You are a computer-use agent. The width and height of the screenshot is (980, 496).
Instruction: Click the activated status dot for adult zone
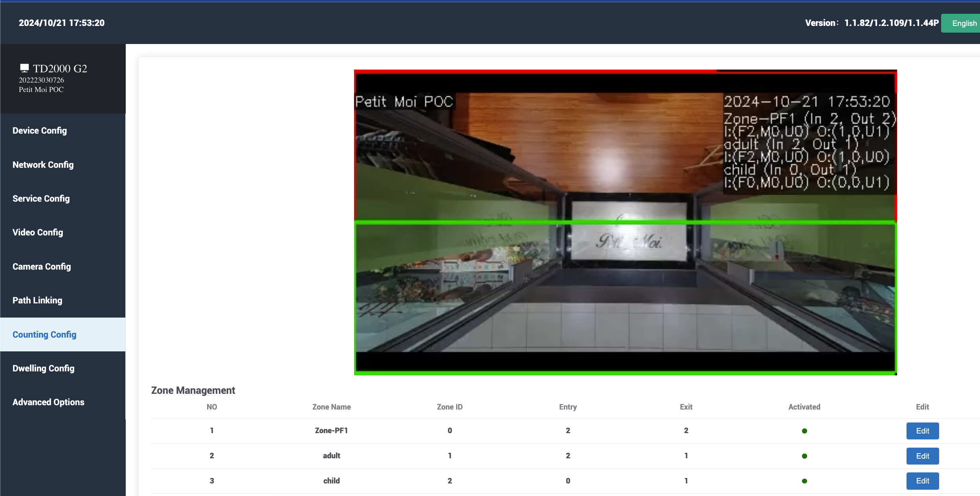[804, 456]
